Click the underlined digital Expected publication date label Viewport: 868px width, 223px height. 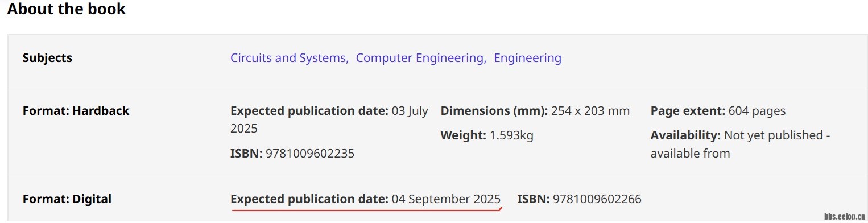309,199
